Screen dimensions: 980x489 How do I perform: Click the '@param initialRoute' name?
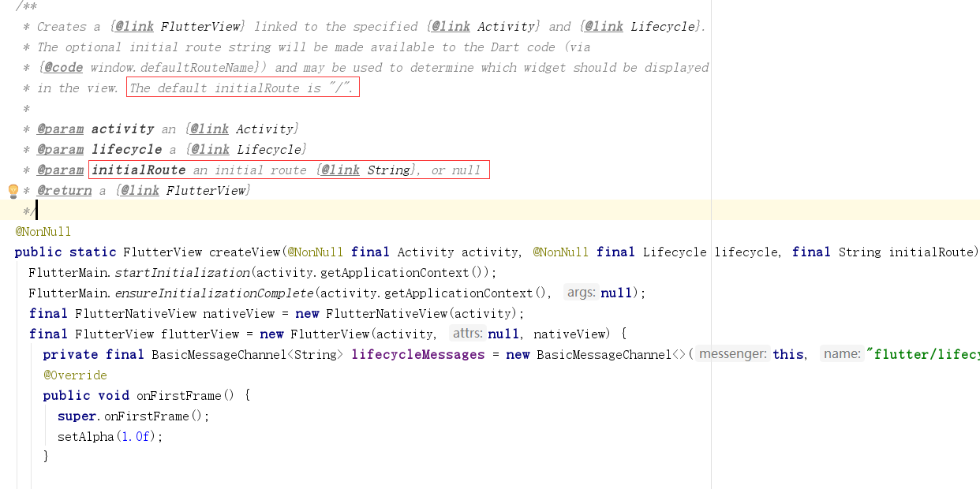click(138, 170)
